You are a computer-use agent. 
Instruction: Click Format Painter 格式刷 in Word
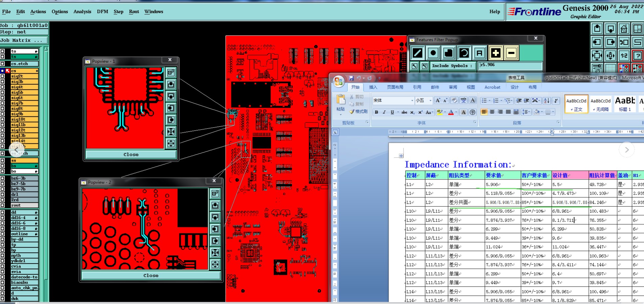358,112
